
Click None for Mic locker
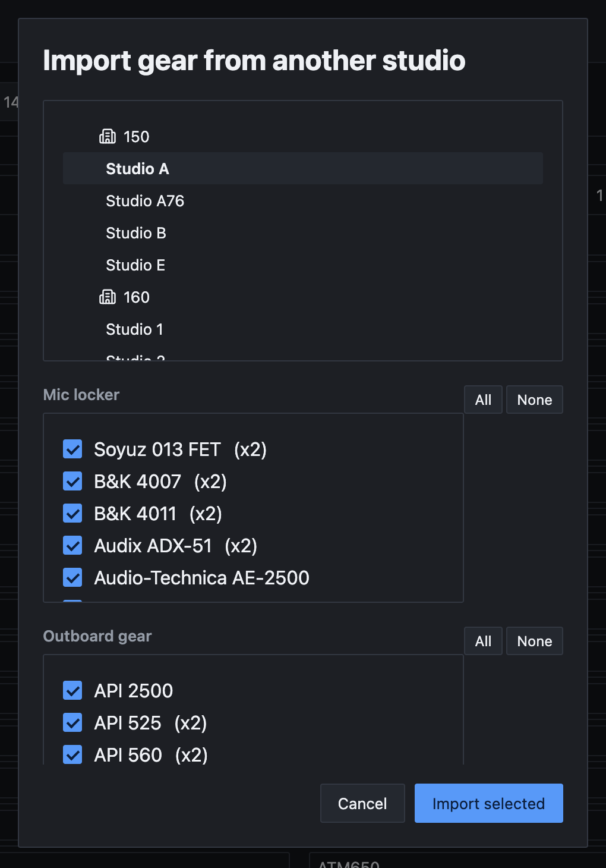(535, 400)
